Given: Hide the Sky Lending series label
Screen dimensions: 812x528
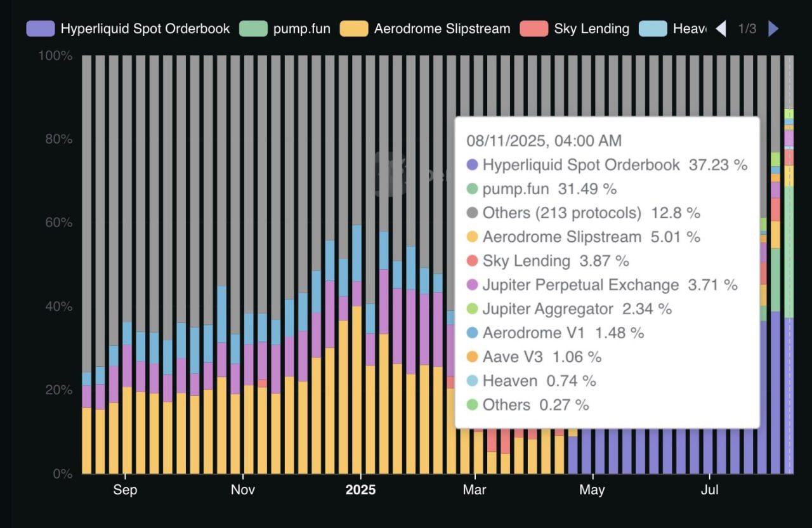Looking at the screenshot, I should [591, 29].
